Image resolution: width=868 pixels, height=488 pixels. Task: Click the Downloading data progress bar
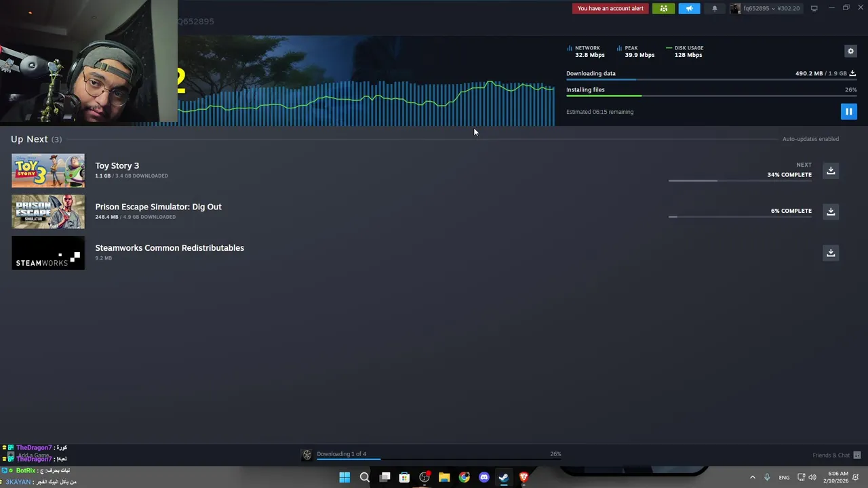coord(711,79)
